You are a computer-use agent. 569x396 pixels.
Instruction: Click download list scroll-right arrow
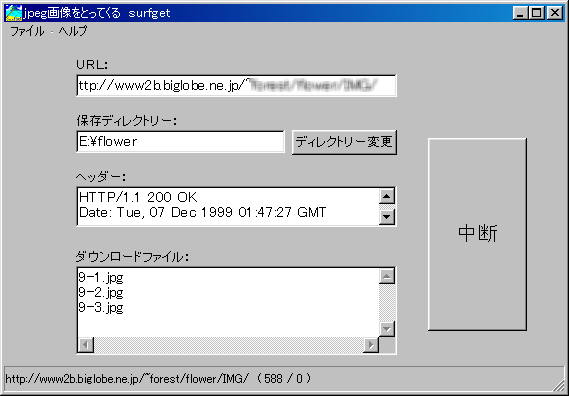click(x=371, y=344)
